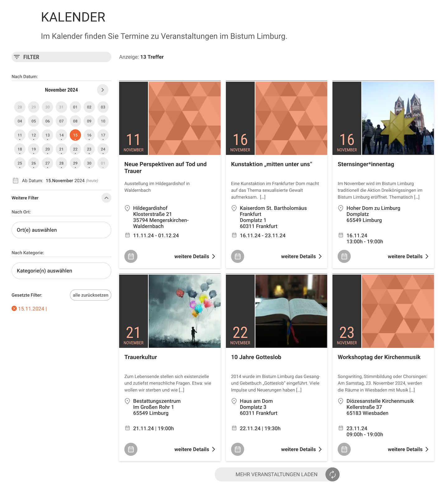The image size is (448, 485).
Task: Remove the 15.11.2024 filter via X icon
Action: click(x=14, y=308)
